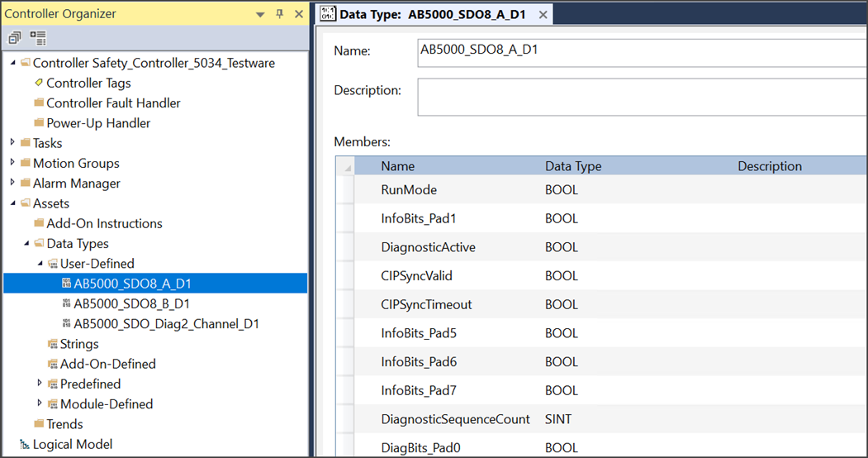Click the Controller Fault Handler folder icon

[38, 103]
